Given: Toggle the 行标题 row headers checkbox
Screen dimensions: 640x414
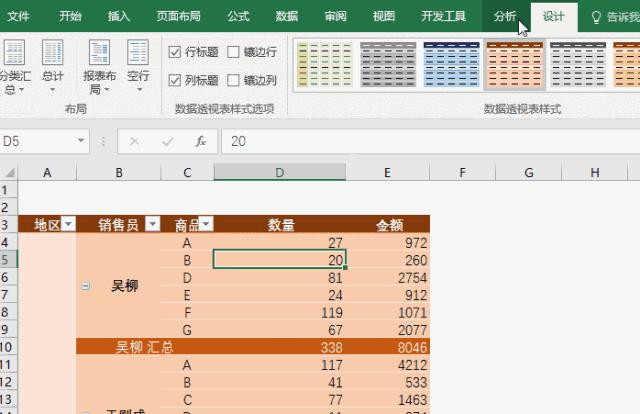Looking at the screenshot, I should tap(175, 52).
